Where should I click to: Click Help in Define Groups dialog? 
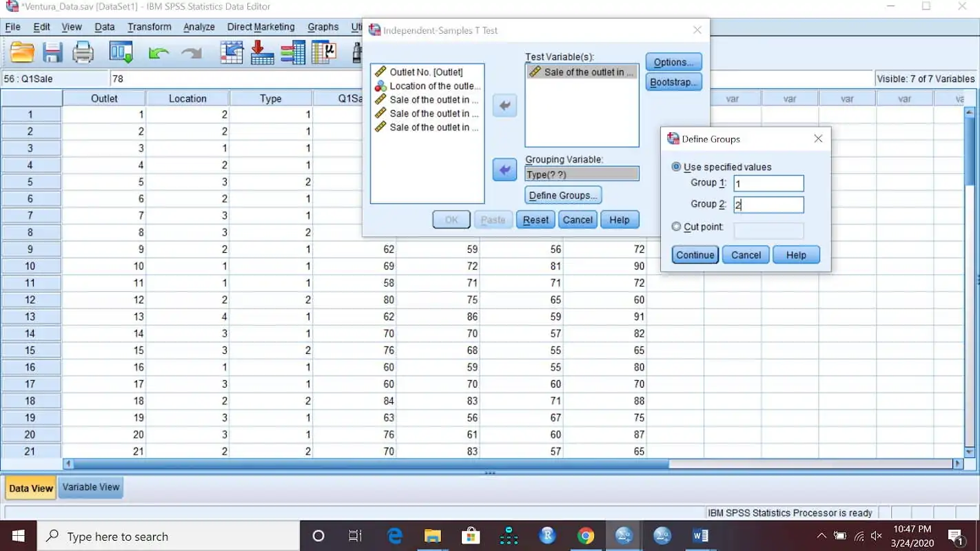(796, 255)
